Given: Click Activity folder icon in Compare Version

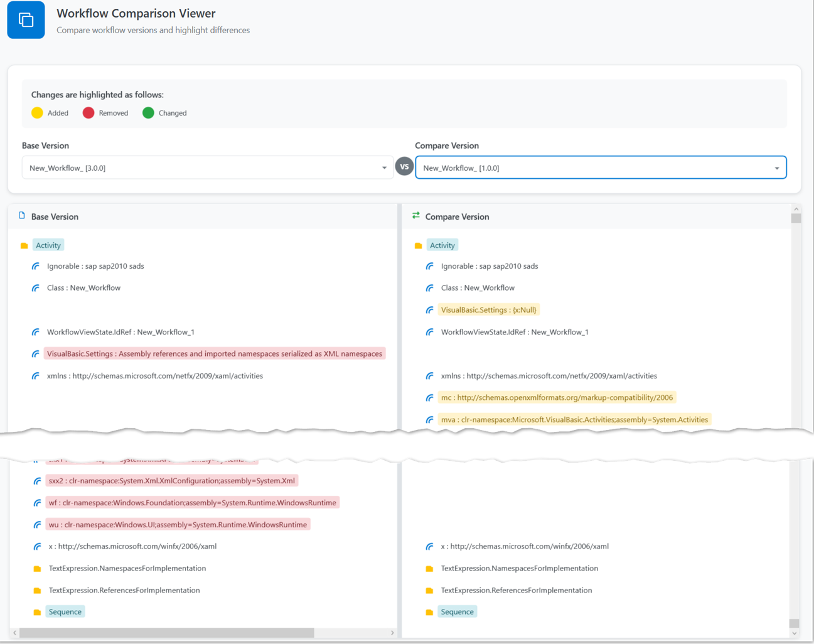Looking at the screenshot, I should click(418, 245).
